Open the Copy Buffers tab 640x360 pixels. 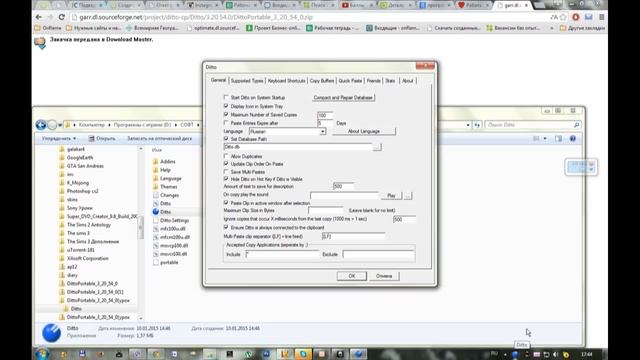click(x=322, y=81)
